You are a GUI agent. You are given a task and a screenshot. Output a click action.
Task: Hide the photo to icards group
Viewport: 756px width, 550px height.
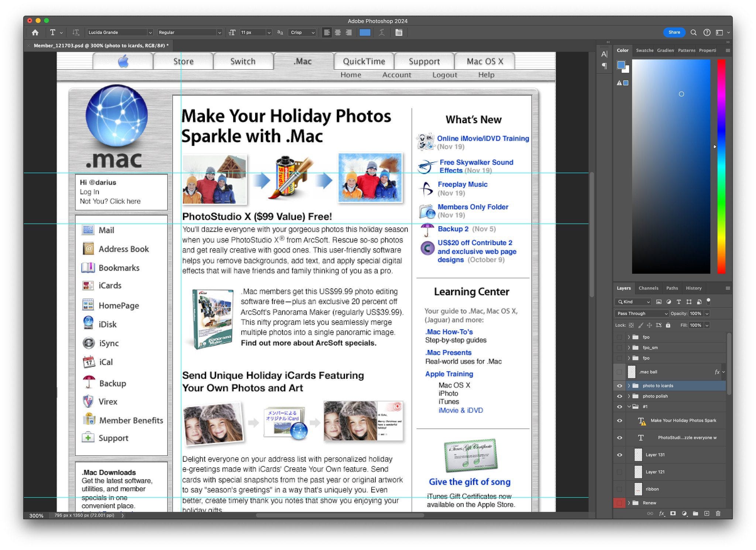coord(619,386)
